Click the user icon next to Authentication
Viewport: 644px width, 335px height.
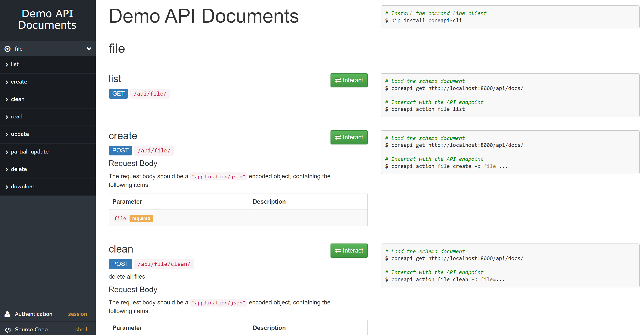click(8, 314)
